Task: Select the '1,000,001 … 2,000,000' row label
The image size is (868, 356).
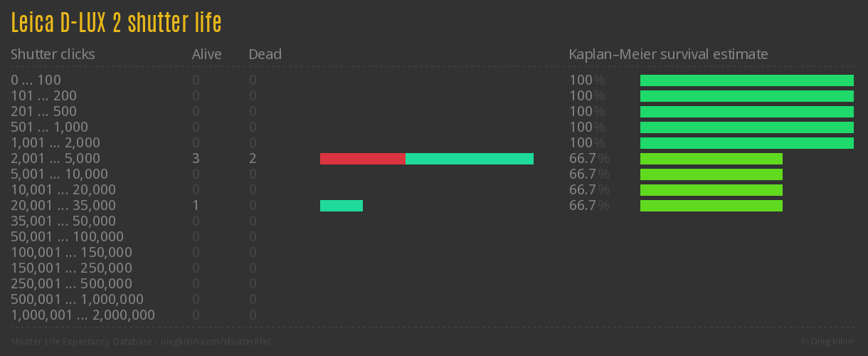Action: (x=83, y=315)
